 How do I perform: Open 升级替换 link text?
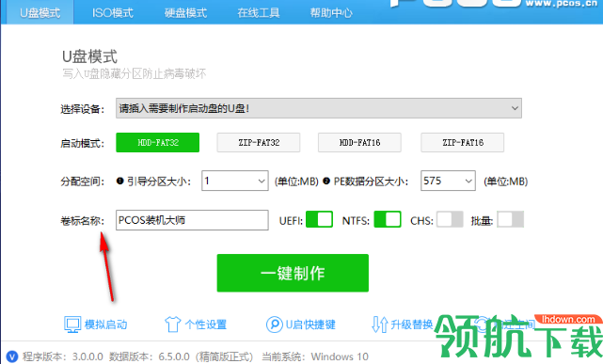click(x=412, y=324)
